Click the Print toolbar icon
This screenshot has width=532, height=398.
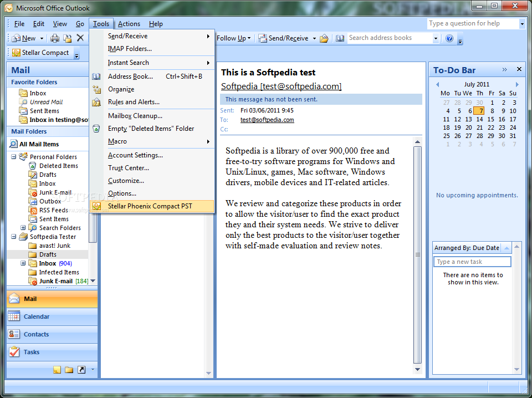click(54, 38)
